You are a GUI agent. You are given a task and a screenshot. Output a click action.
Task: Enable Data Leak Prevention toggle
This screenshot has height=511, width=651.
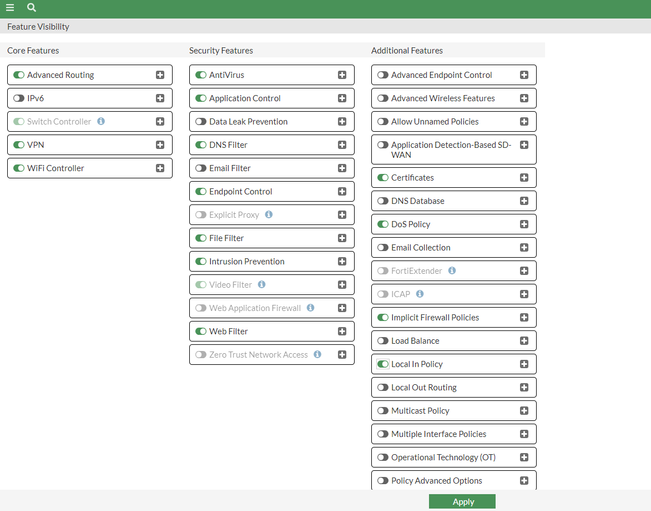(x=201, y=121)
